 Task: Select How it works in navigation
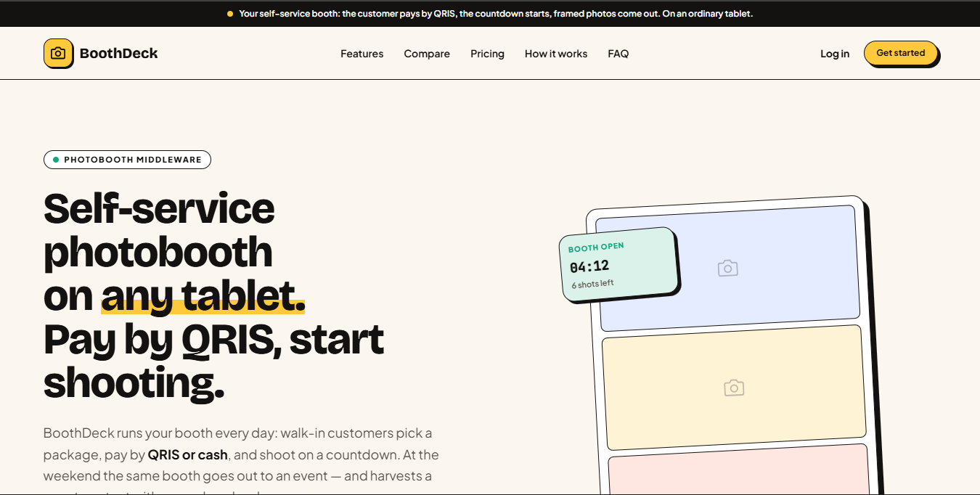556,54
